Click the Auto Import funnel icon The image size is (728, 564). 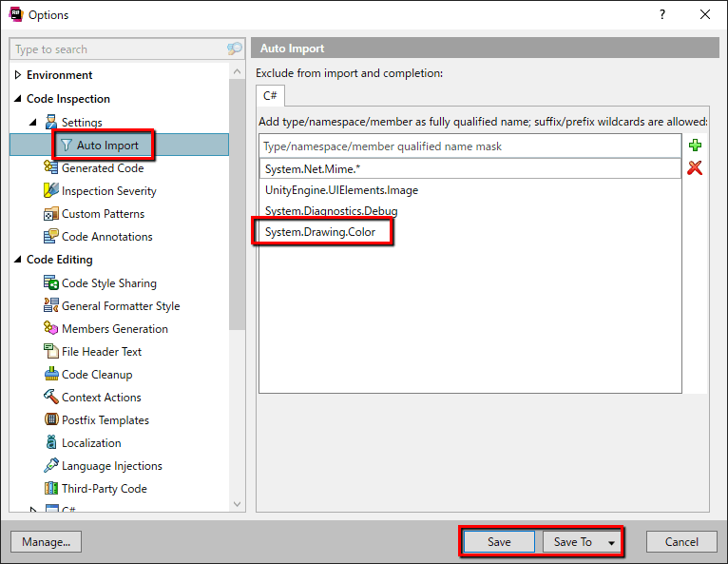67,146
